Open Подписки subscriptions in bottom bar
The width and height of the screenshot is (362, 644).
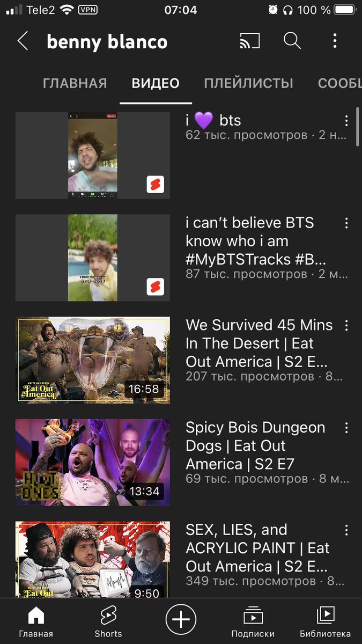click(253, 621)
